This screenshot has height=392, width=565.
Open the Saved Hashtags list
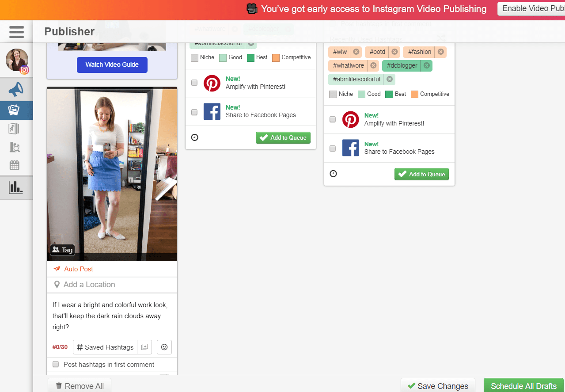[105, 347]
